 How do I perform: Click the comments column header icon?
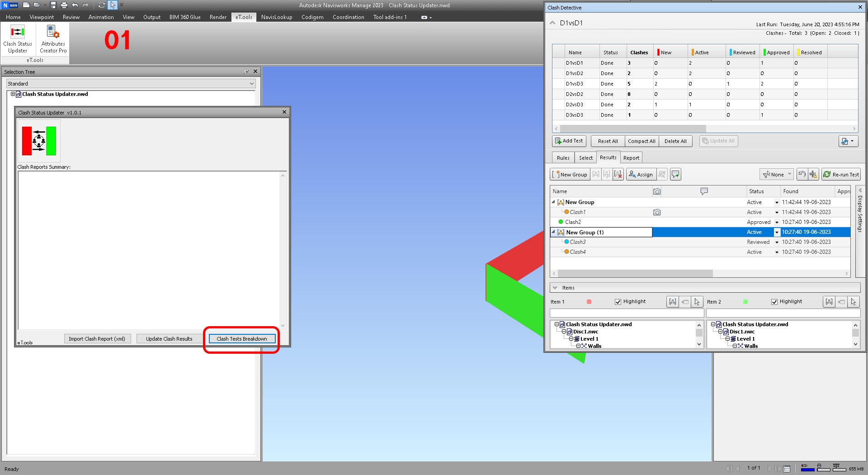coord(704,191)
